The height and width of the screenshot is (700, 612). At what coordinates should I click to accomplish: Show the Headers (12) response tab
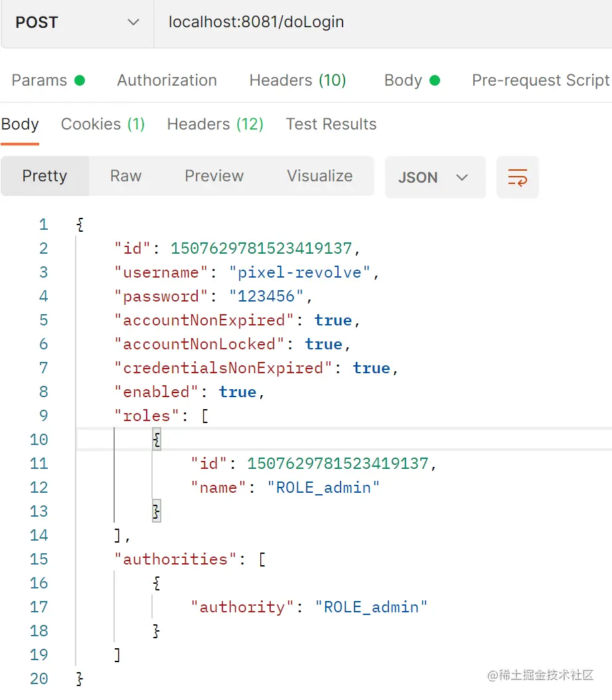pos(215,124)
